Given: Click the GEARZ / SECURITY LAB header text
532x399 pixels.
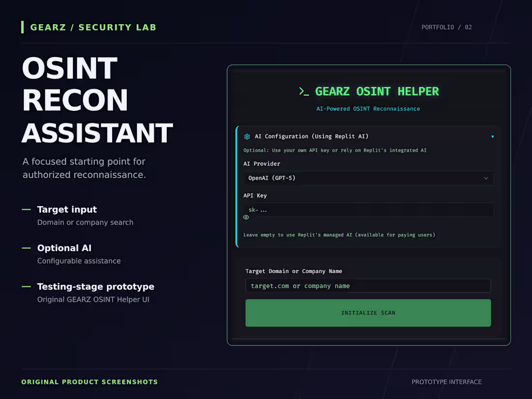Looking at the screenshot, I should [93, 27].
